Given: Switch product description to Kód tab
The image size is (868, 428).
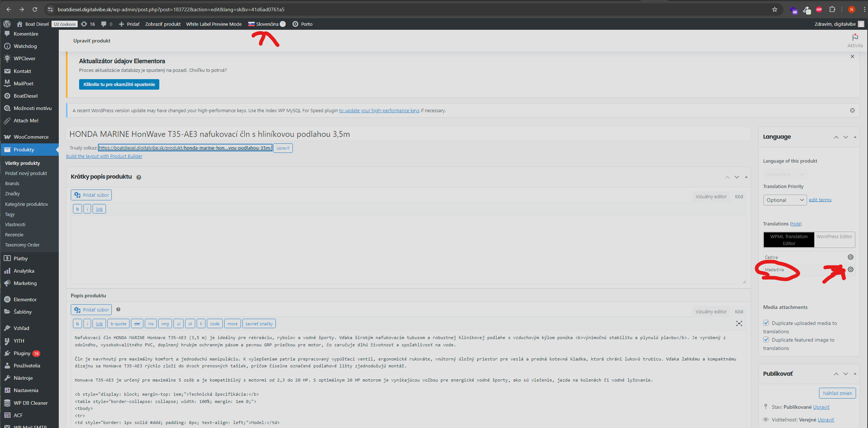Looking at the screenshot, I should coord(739,312).
